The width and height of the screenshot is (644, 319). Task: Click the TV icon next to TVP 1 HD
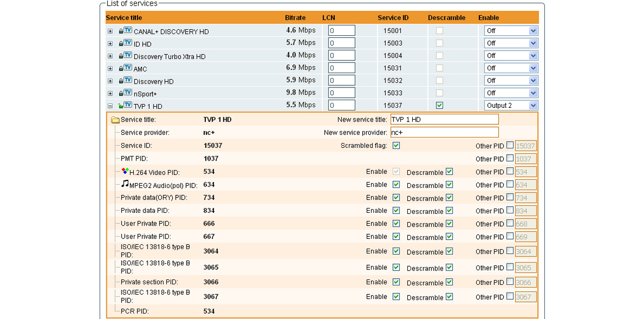pyautogui.click(x=128, y=106)
